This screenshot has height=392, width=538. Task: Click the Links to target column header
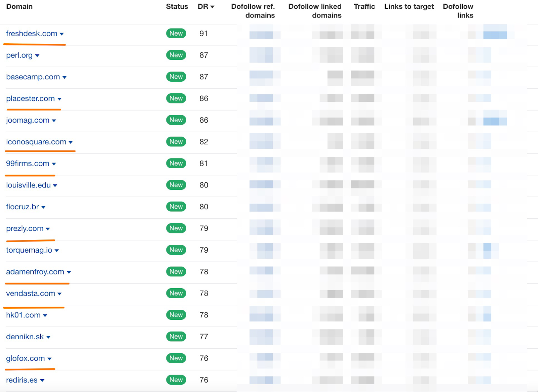point(409,7)
